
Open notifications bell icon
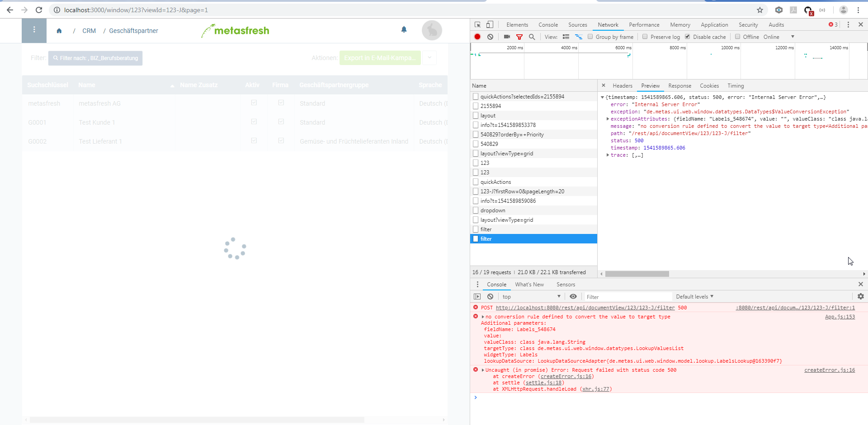(x=404, y=29)
